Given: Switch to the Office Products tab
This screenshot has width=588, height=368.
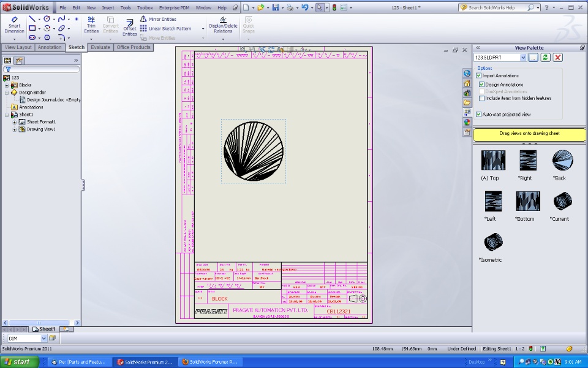Looking at the screenshot, I should pyautogui.click(x=134, y=47).
